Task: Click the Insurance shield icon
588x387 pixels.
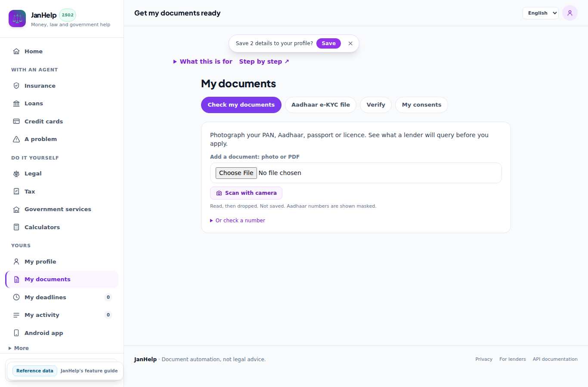Action: coord(16,86)
